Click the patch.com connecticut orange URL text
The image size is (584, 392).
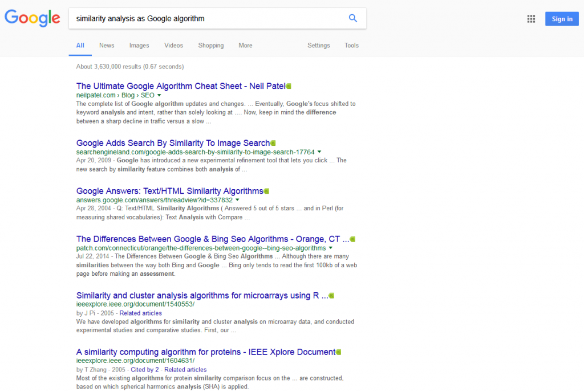(x=201, y=248)
